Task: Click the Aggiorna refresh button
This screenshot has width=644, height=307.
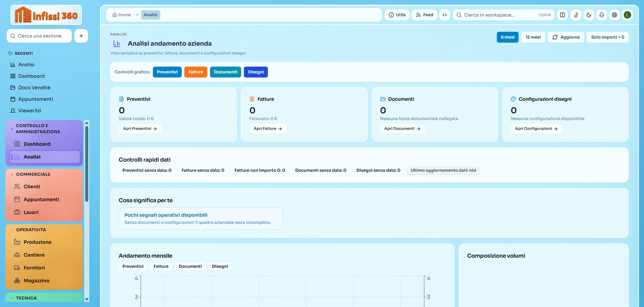Action: (x=566, y=37)
